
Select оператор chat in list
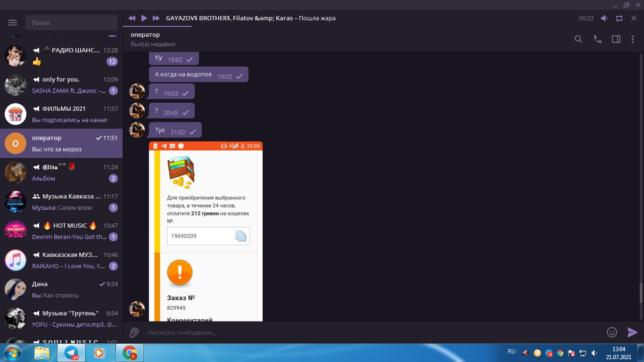(x=61, y=143)
